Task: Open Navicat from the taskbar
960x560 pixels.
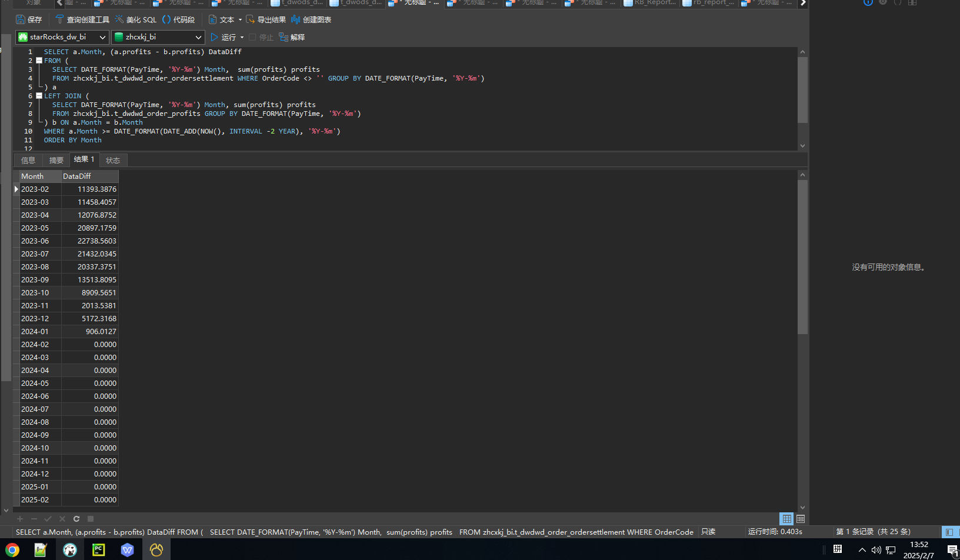Action: tap(156, 550)
